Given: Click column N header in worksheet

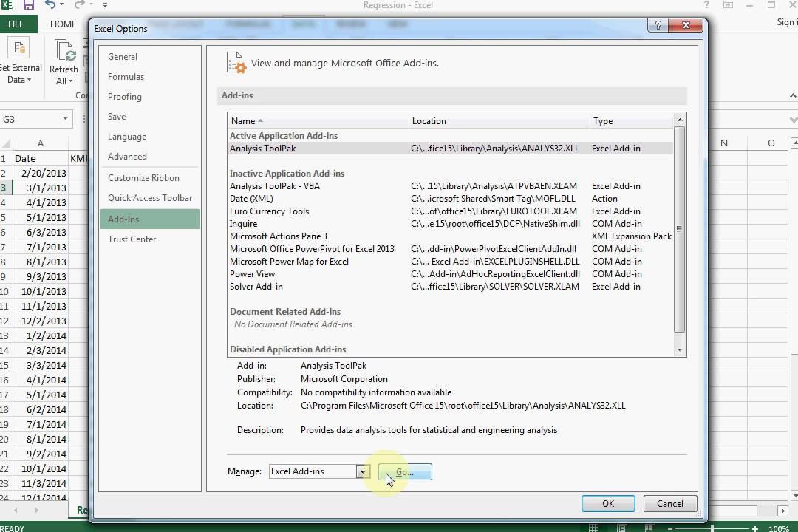Looking at the screenshot, I should [x=724, y=143].
